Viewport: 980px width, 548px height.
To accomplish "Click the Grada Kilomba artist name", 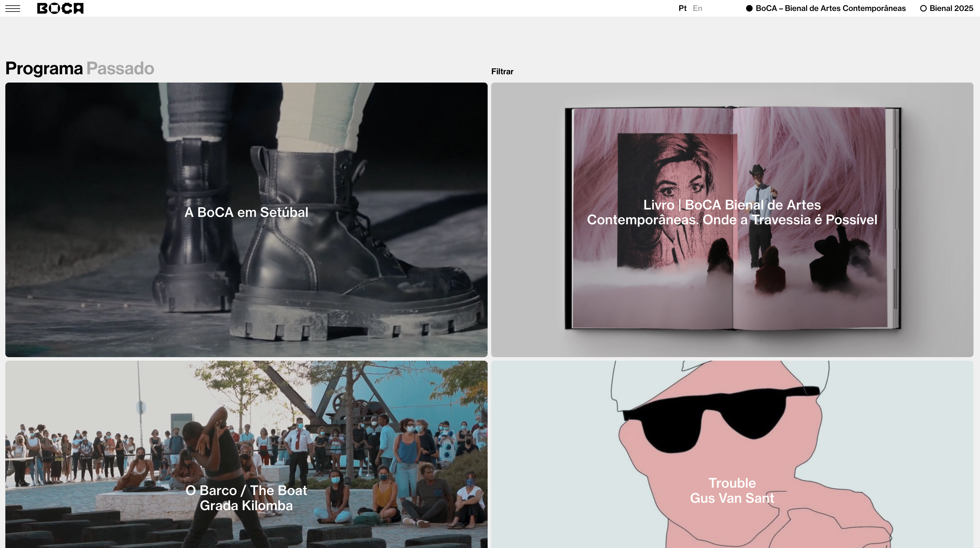I will pyautogui.click(x=246, y=506).
